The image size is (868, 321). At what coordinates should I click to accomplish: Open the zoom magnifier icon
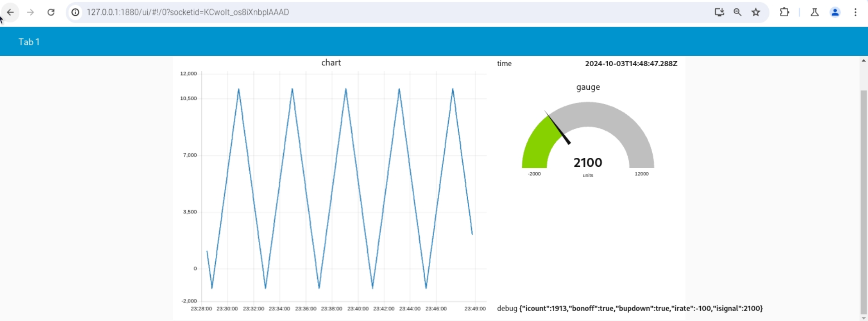(x=737, y=12)
